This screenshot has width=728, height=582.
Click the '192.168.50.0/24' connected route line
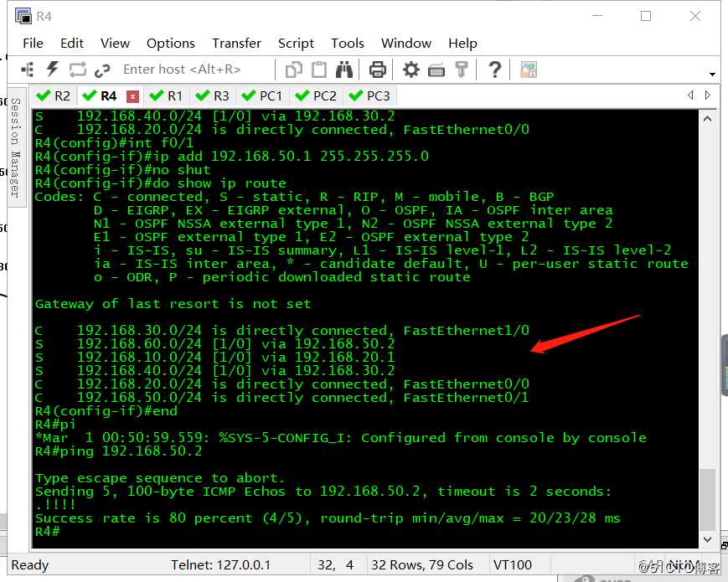coord(281,398)
